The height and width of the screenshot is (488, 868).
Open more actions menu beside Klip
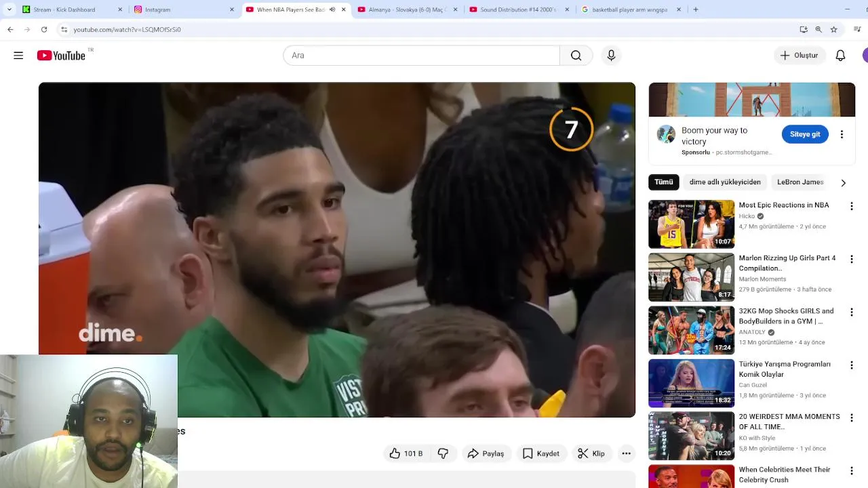(627, 453)
